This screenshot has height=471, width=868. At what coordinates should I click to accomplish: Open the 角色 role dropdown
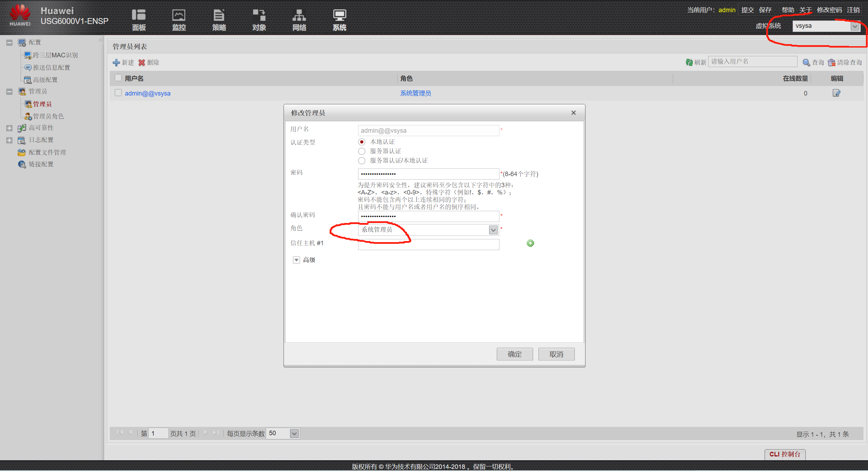[x=493, y=230]
